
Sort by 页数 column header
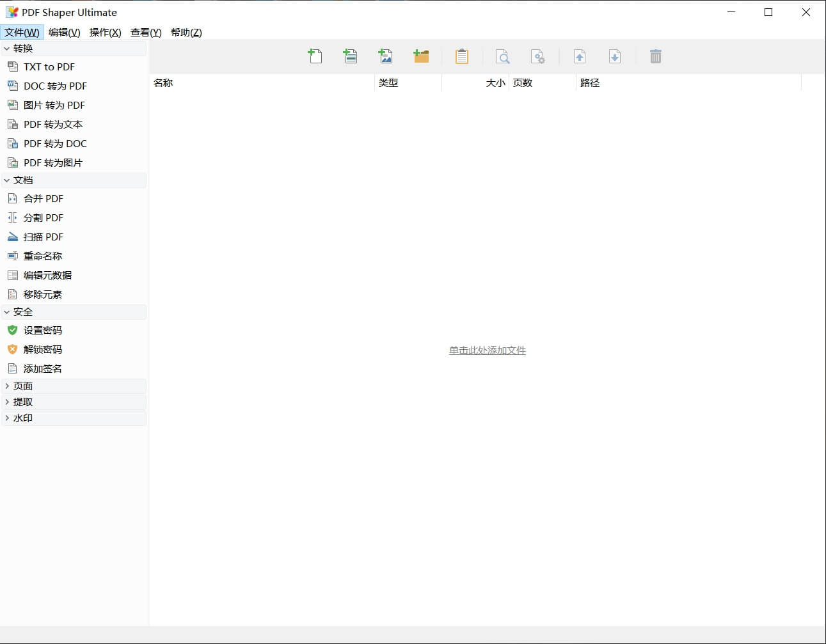[x=543, y=83]
